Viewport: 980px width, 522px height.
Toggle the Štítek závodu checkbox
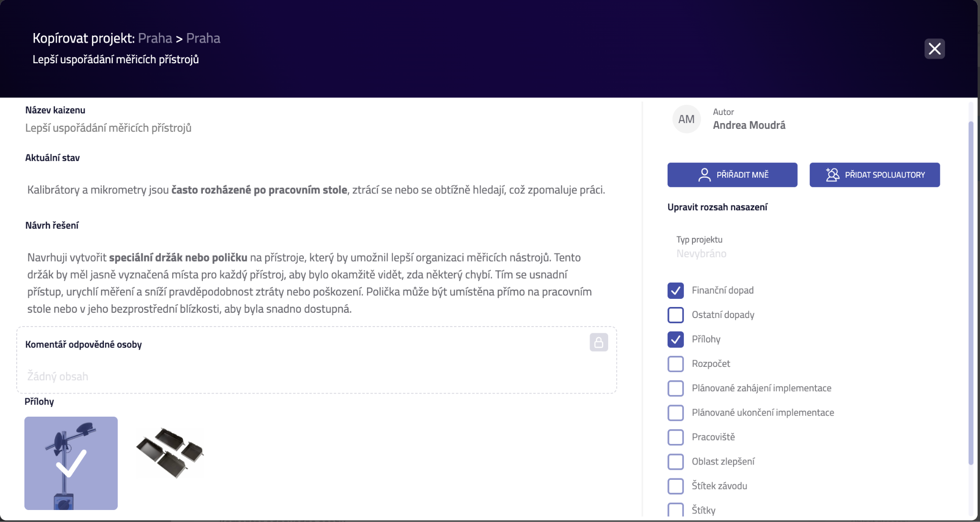coord(676,486)
